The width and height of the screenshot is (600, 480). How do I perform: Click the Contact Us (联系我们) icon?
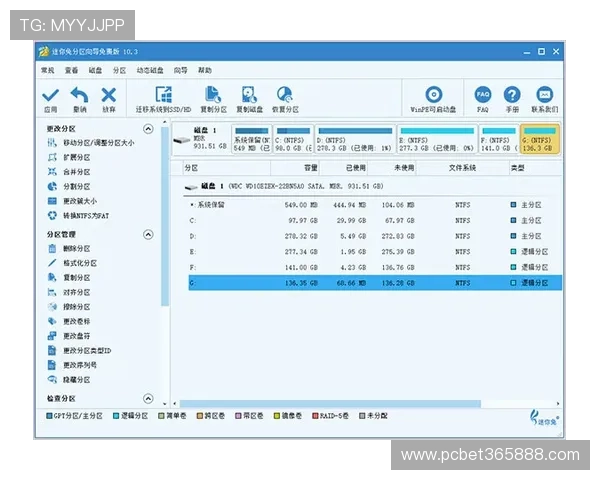click(545, 95)
